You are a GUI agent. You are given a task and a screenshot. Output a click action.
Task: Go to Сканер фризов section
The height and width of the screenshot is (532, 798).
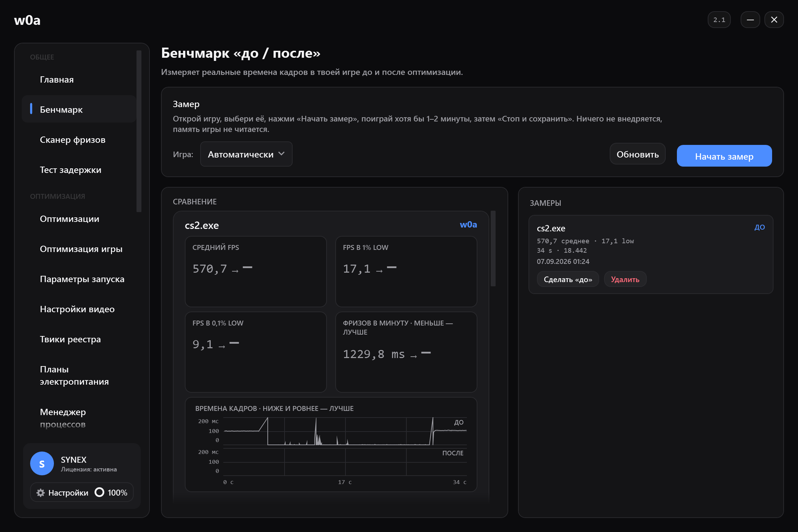pyautogui.click(x=79, y=140)
